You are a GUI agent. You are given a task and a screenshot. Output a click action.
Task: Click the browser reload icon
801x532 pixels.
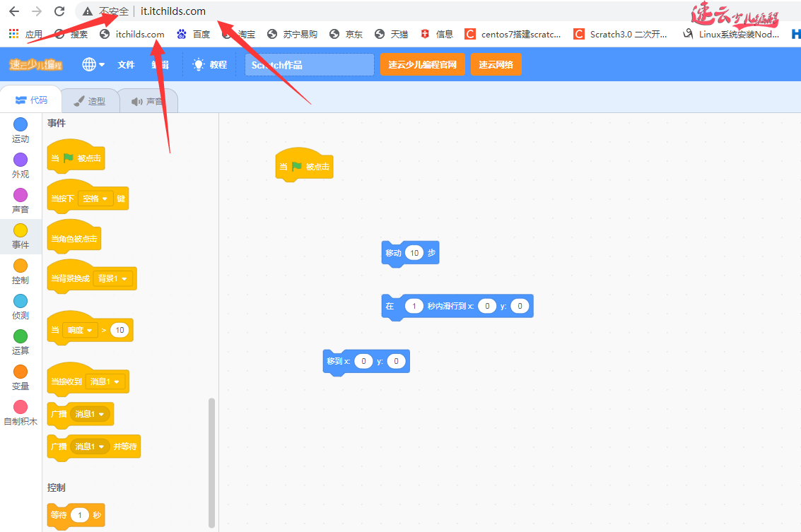(x=59, y=11)
